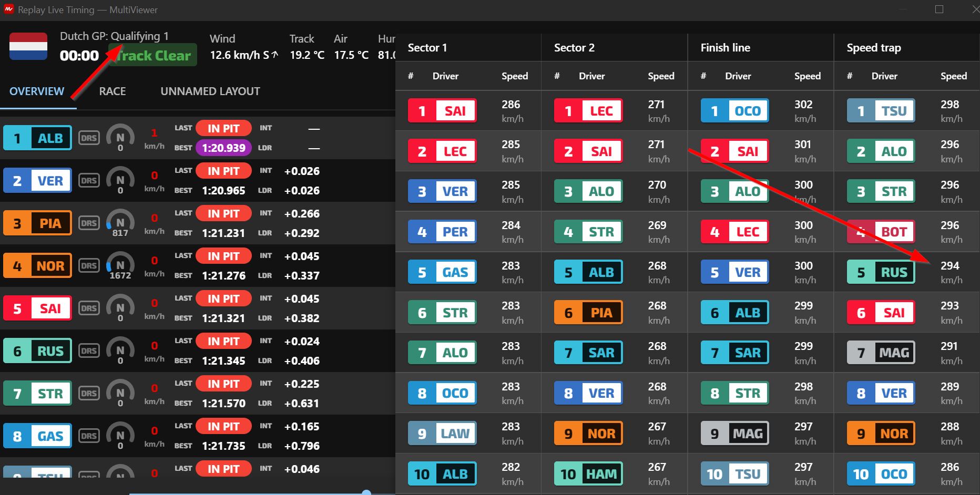Click the DRS indicator for SAI
980x495 pixels.
click(x=89, y=308)
